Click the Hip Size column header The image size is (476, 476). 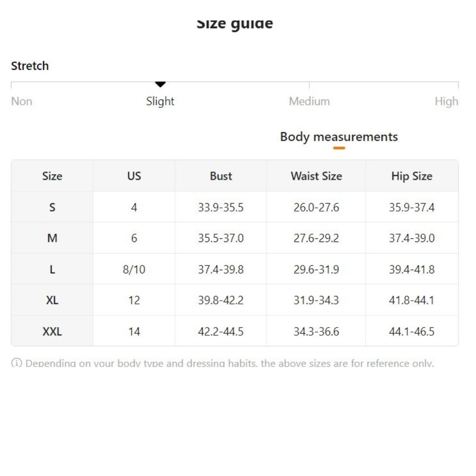412,176
